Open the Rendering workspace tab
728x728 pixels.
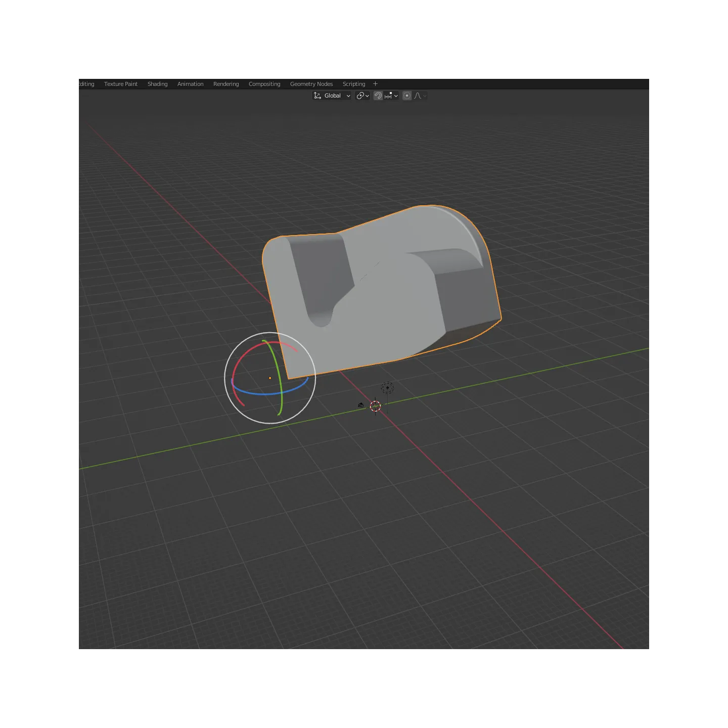point(226,84)
